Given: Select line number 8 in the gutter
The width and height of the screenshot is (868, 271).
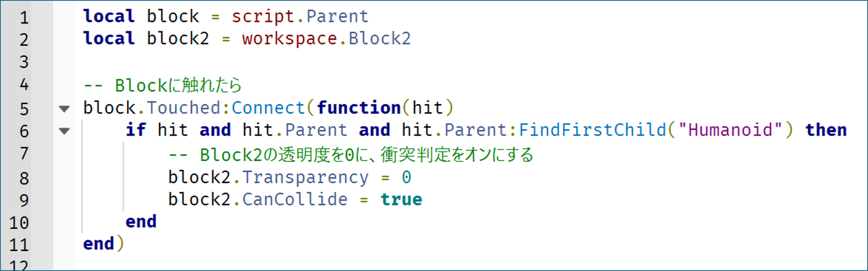Looking at the screenshot, I should pos(24,178).
